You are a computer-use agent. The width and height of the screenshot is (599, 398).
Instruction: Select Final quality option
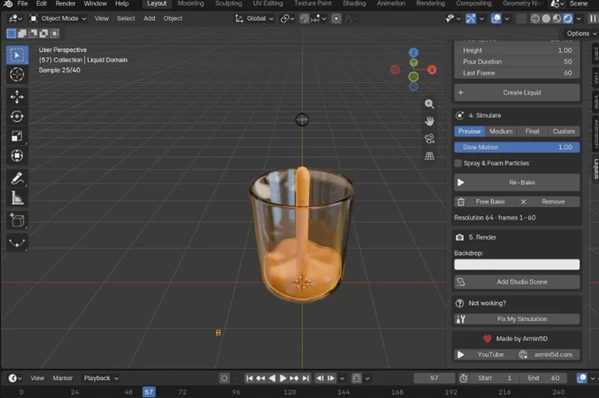(x=532, y=131)
